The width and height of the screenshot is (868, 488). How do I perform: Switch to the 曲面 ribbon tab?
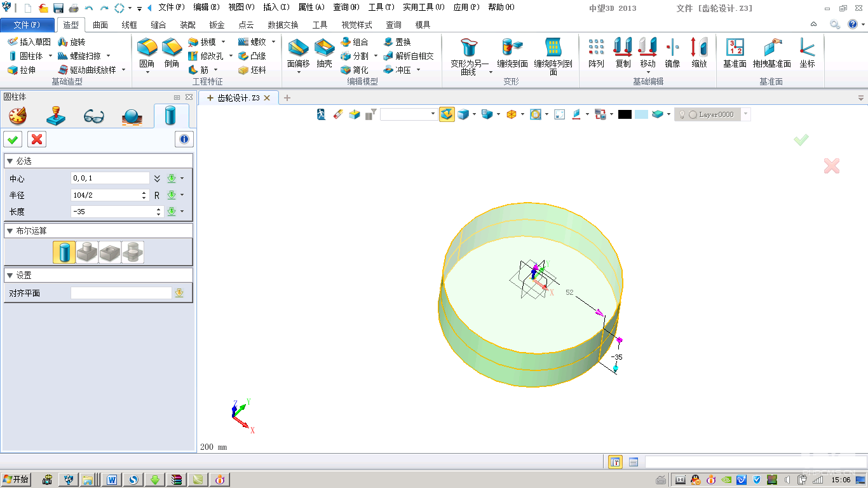pyautogui.click(x=100, y=25)
